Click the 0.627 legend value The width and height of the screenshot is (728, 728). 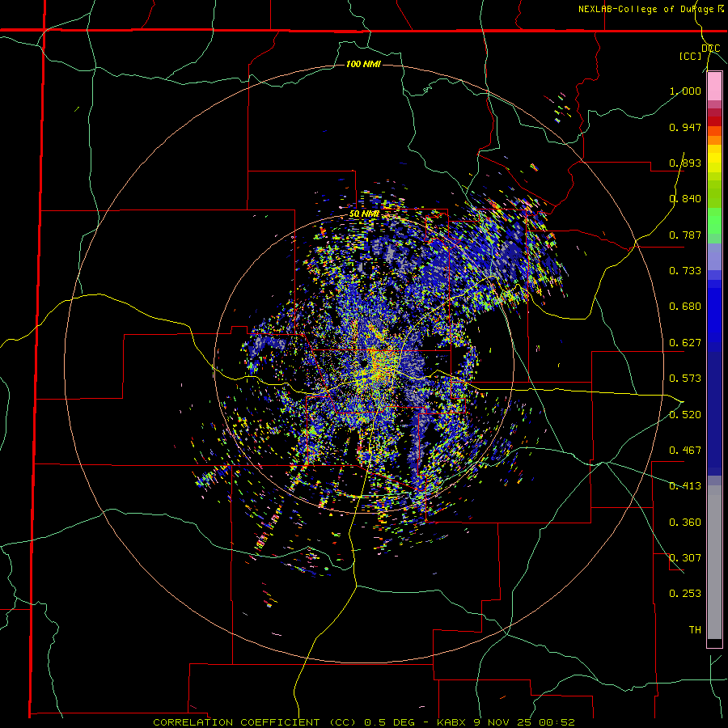[685, 343]
